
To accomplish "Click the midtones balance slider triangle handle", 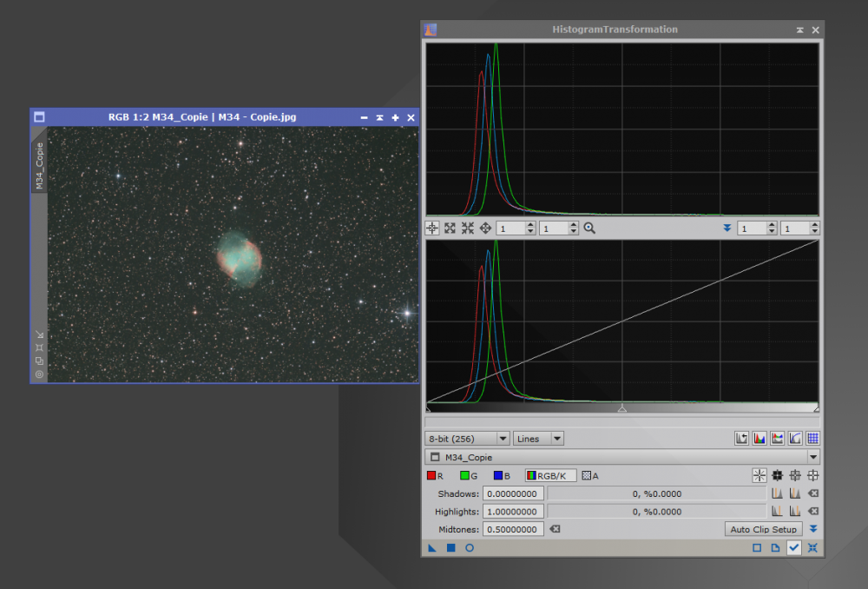I will coord(622,408).
